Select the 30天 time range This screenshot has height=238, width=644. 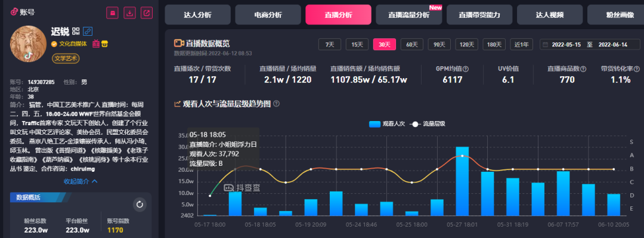[385, 44]
